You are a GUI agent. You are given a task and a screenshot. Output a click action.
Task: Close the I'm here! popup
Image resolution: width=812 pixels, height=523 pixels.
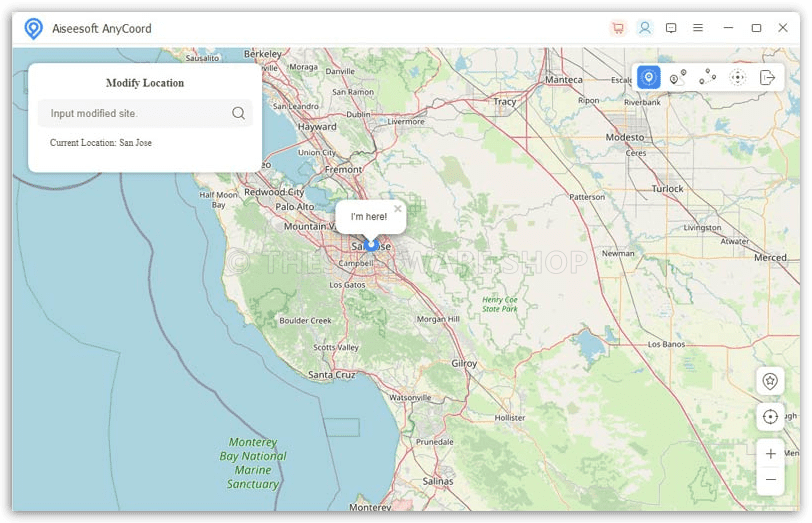tap(398, 209)
